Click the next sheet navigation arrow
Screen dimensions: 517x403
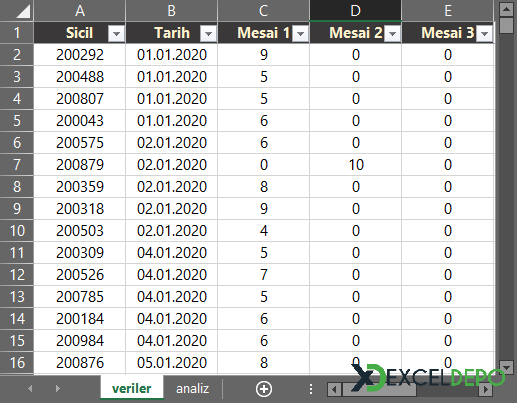tap(58, 388)
